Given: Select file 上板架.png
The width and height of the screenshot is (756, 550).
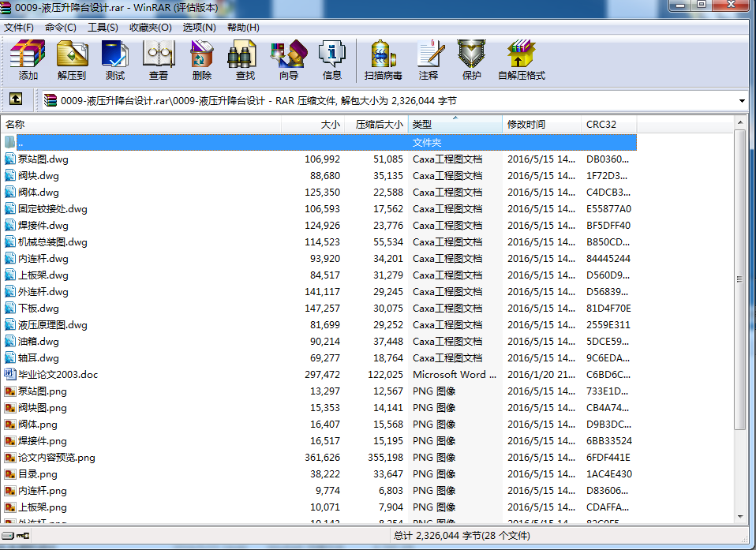Looking at the screenshot, I should tap(43, 507).
